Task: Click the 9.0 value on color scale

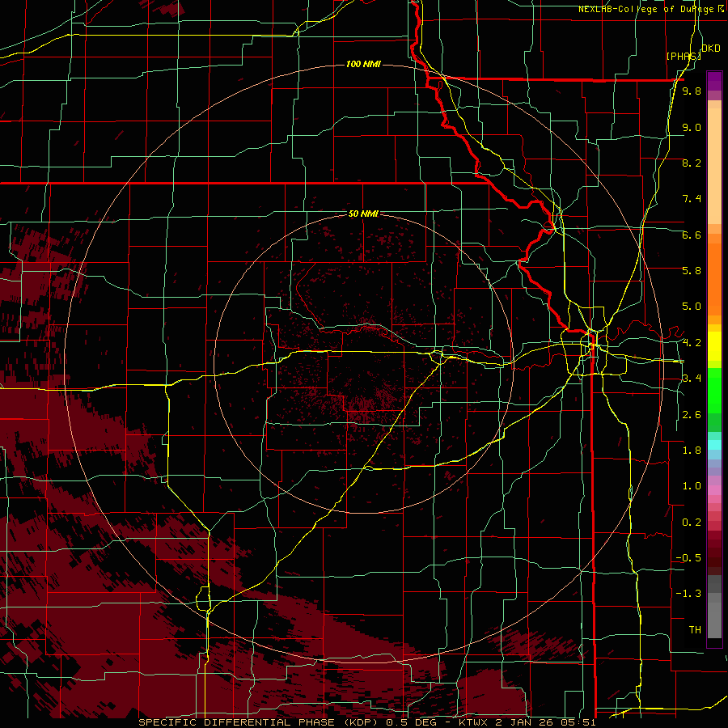Action: 692,127
